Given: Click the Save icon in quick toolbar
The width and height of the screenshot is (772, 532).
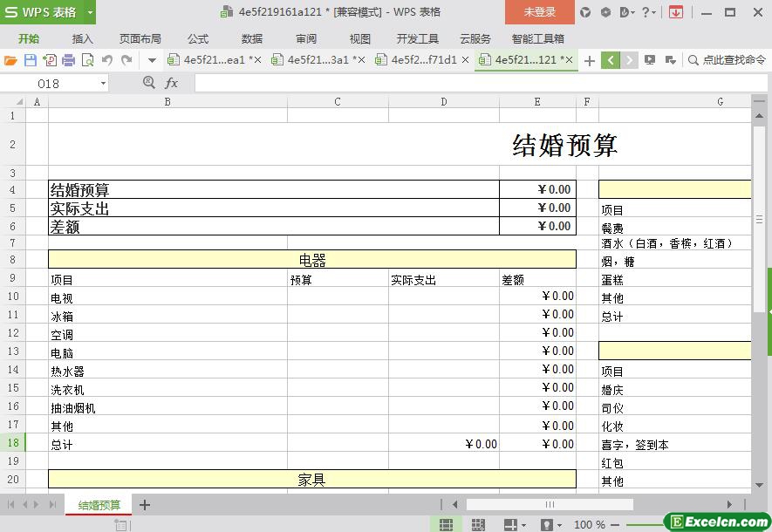Looking at the screenshot, I should point(30,60).
